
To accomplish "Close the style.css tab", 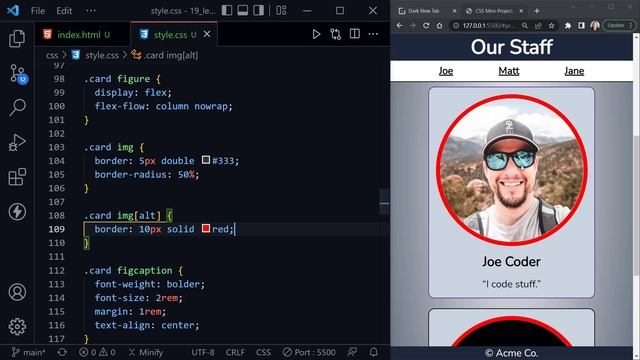I will pos(207,34).
